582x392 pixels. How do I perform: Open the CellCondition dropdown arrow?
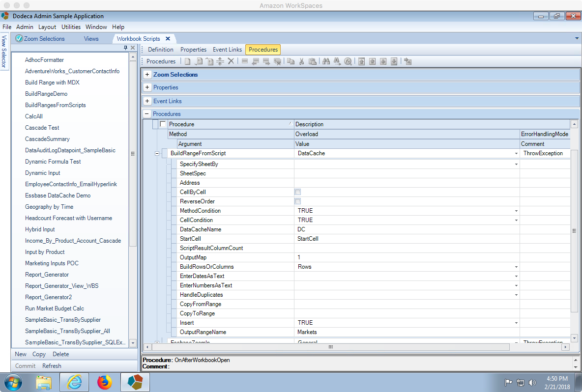[516, 220]
